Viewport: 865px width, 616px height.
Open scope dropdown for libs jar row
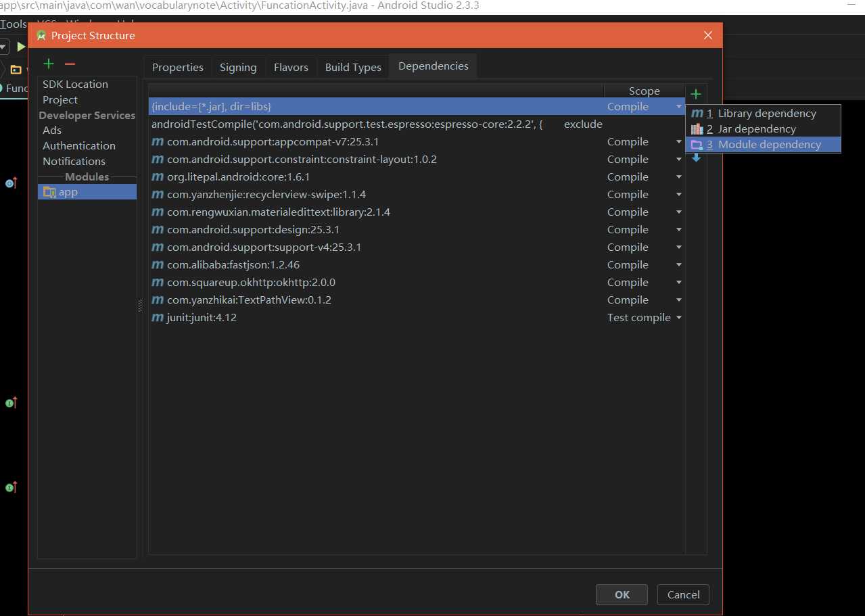(678, 107)
